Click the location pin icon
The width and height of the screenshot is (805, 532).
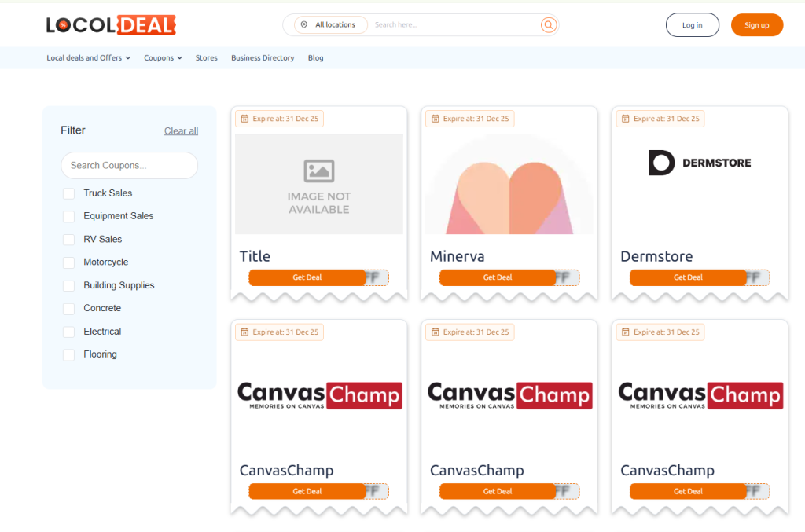[x=304, y=25]
